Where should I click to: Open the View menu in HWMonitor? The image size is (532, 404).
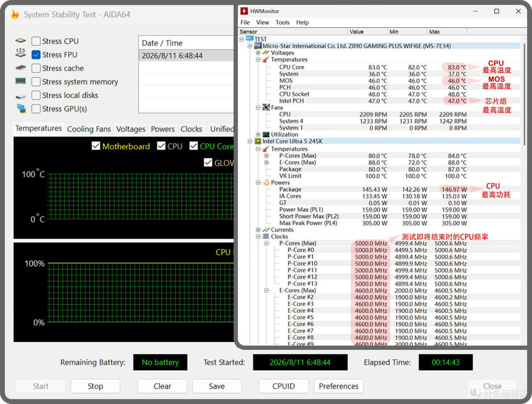click(x=262, y=22)
